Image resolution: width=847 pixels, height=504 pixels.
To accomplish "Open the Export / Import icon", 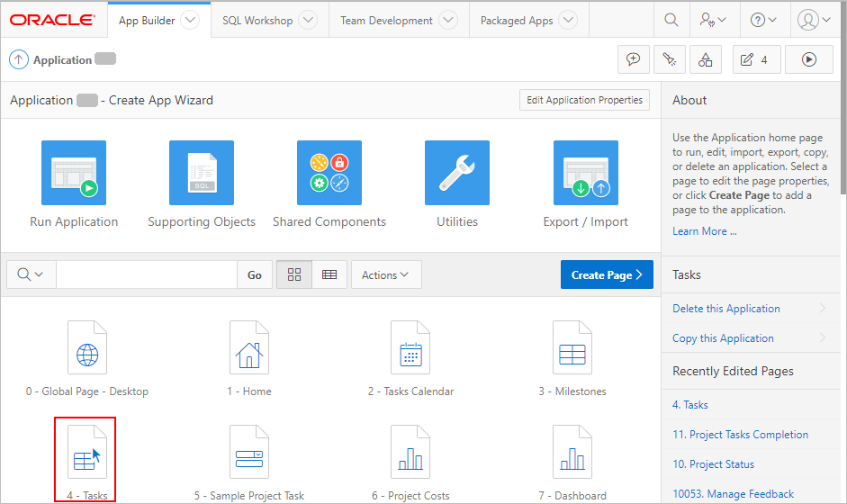I will click(x=586, y=173).
